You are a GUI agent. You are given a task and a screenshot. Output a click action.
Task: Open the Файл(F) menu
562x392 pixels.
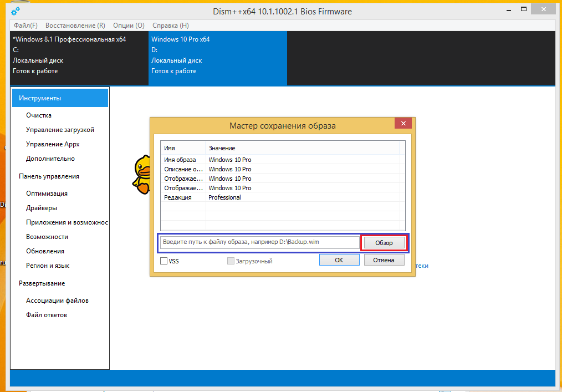pos(26,26)
